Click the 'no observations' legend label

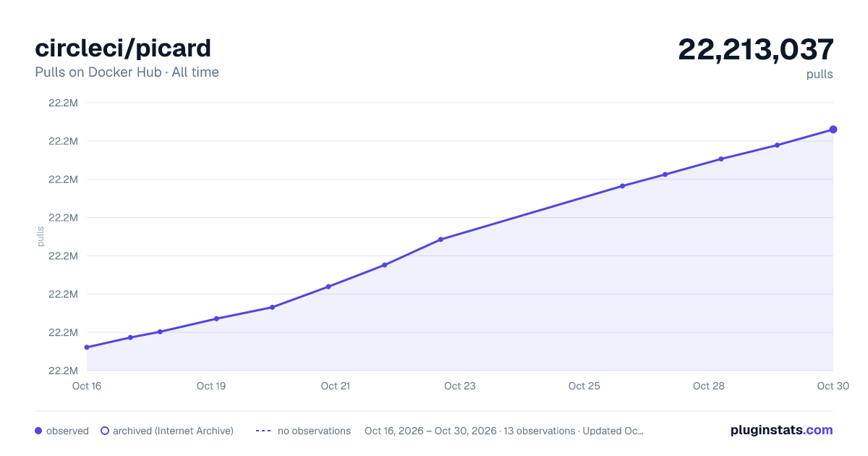click(x=314, y=431)
